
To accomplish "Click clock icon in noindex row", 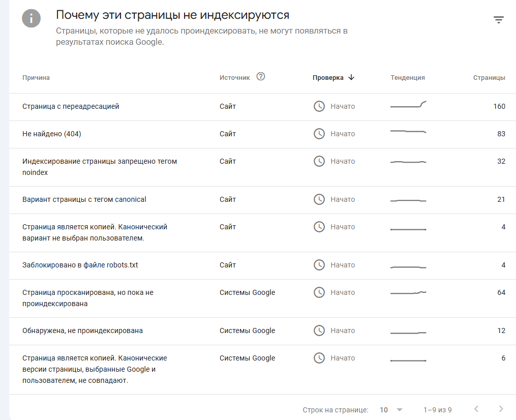I will click(319, 161).
